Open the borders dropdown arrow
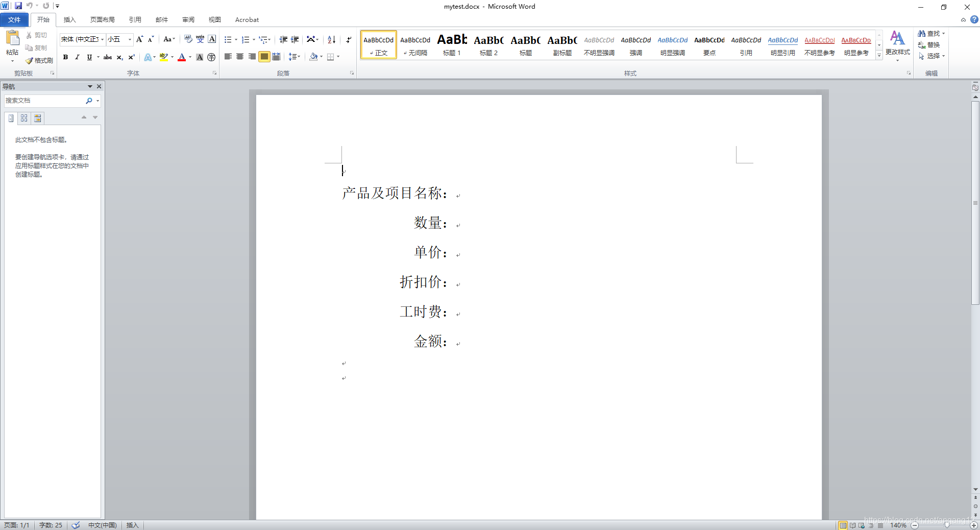980x530 pixels. tap(338, 57)
